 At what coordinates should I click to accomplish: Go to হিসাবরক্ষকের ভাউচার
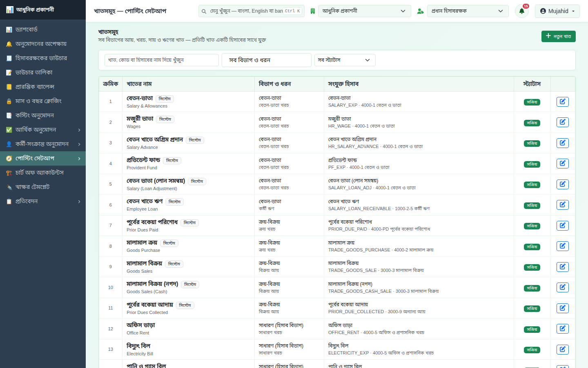tap(43, 58)
